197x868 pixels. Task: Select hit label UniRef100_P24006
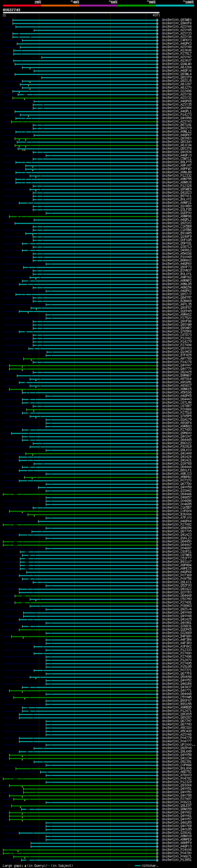coord(177,850)
